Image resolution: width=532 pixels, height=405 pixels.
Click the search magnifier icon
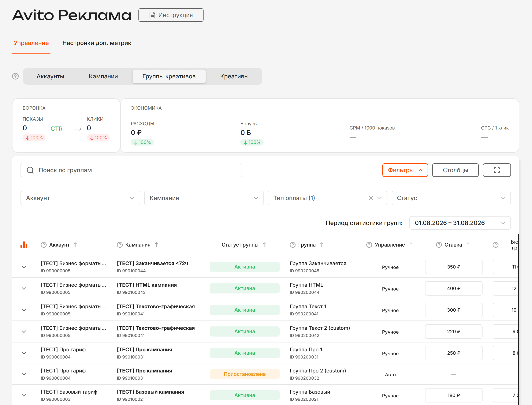pos(30,170)
